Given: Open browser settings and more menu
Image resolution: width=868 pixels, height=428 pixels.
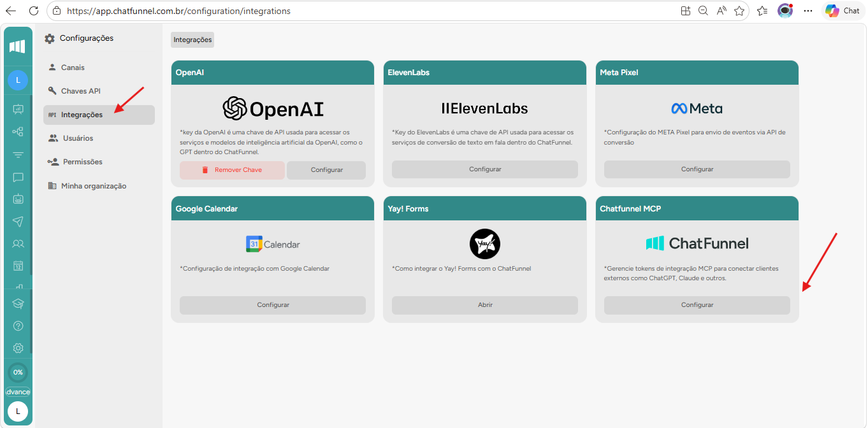Looking at the screenshot, I should coord(808,11).
